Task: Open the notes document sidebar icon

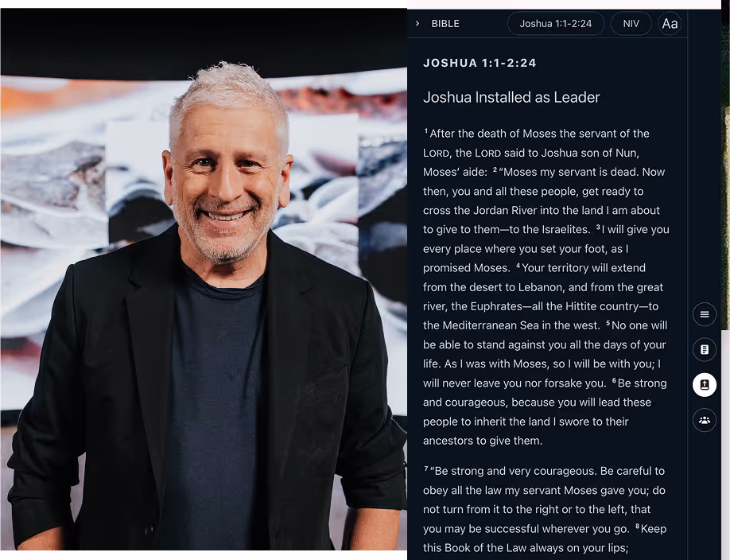Action: 705,349
